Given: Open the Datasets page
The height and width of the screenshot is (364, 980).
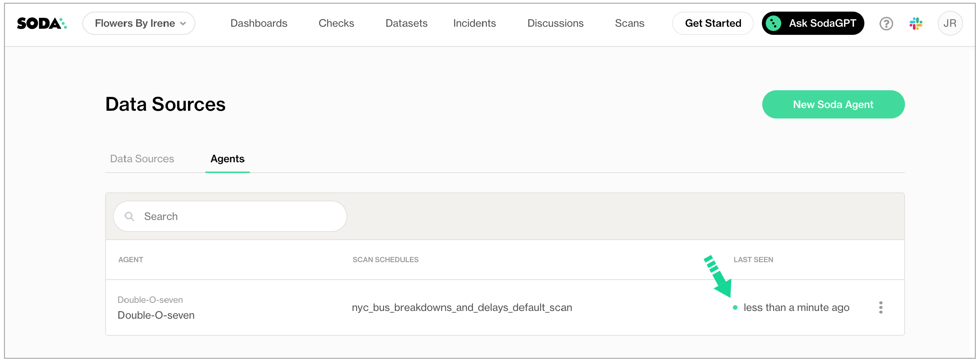Looking at the screenshot, I should [x=406, y=24].
